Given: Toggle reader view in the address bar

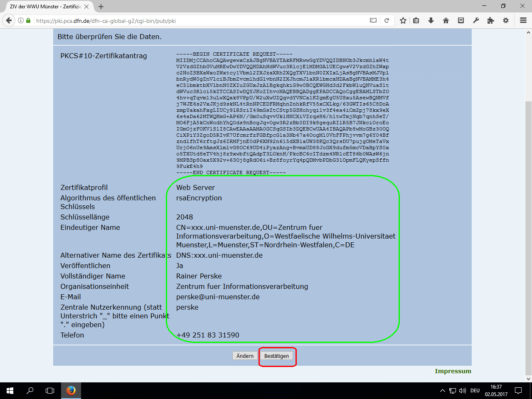Looking at the screenshot, I should click(x=373, y=20).
